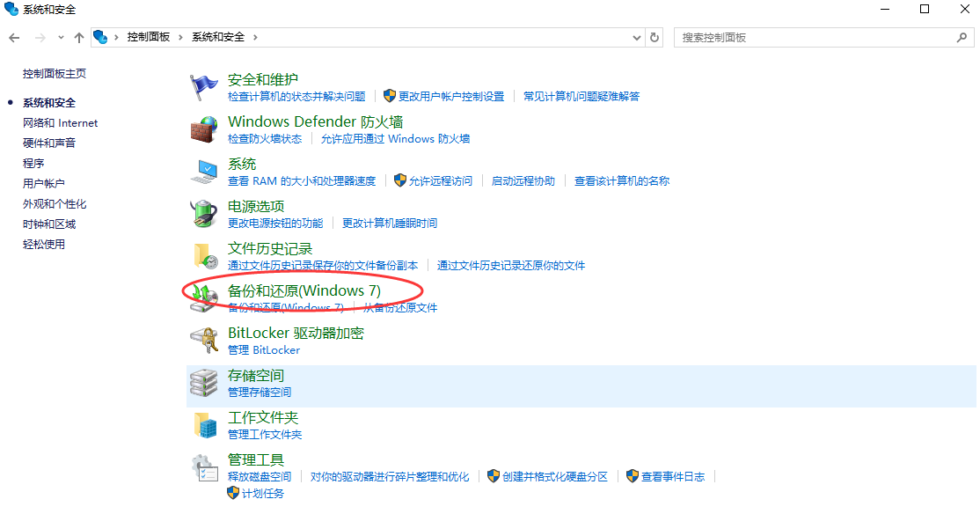This screenshot has height=514, width=980.
Task: Click the breadcrumb chevron after 系统和安全
Action: coord(258,37)
